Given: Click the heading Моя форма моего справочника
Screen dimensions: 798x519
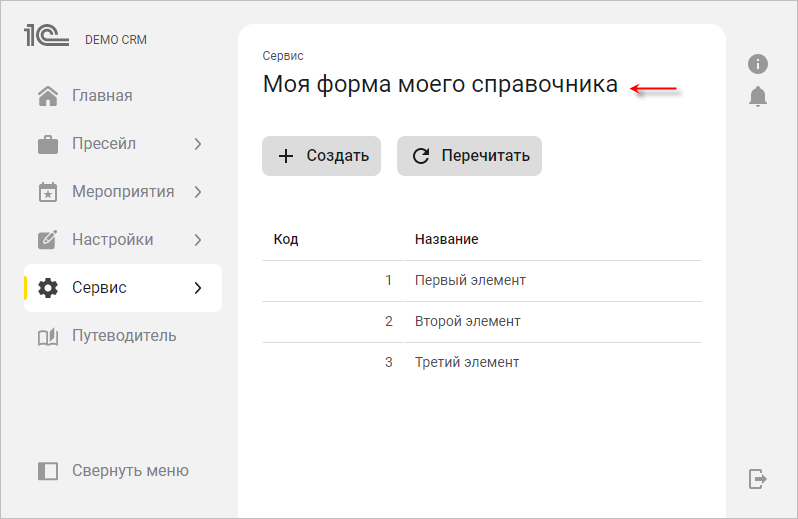Looking at the screenshot, I should [440, 84].
